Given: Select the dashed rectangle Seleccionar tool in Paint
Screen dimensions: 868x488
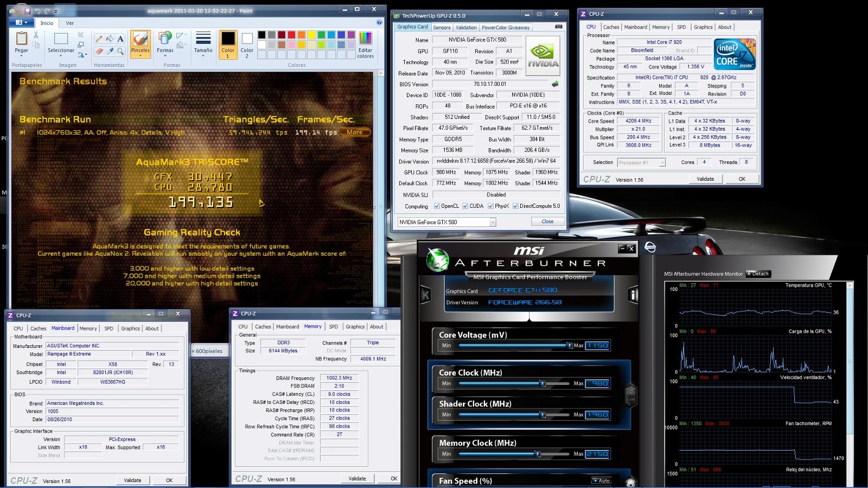Looking at the screenshot, I should [x=61, y=38].
